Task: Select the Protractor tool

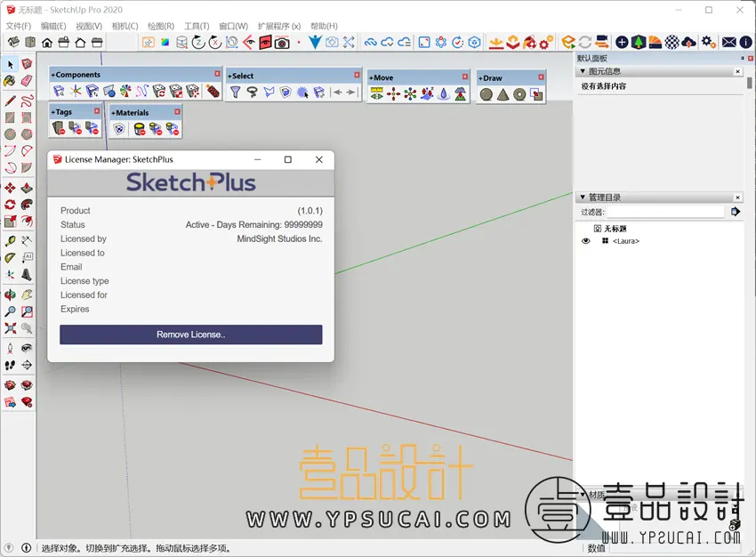Action: 10,258
